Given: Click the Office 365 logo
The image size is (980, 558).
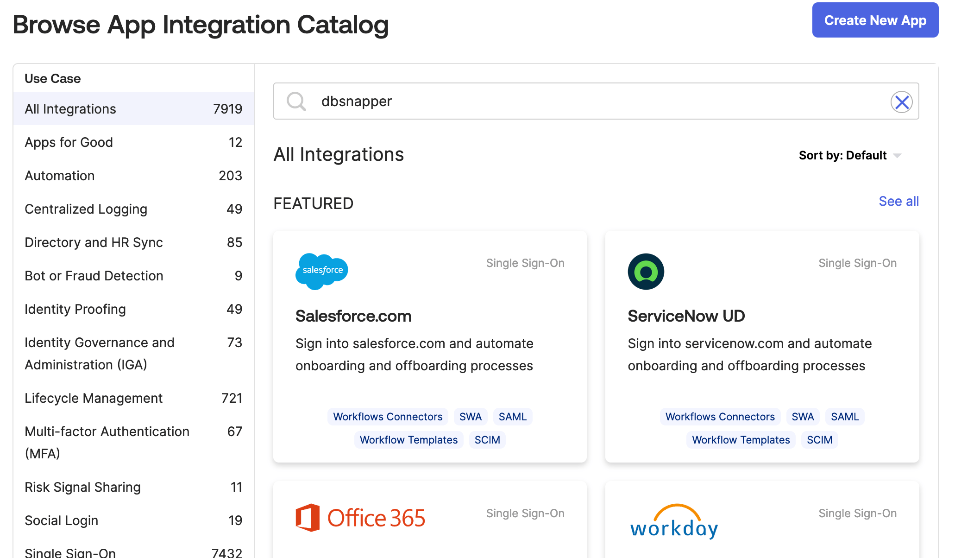Looking at the screenshot, I should tap(360, 518).
